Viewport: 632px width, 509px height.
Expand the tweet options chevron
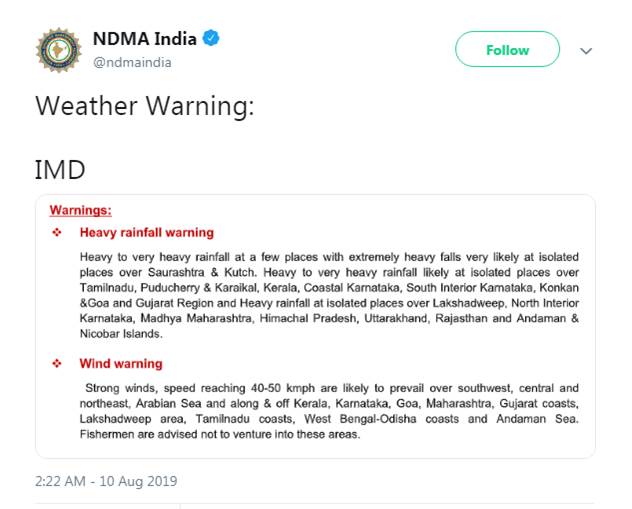(586, 51)
